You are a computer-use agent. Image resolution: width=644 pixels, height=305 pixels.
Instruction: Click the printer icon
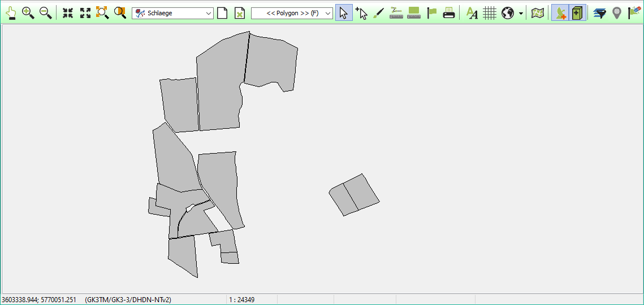(449, 13)
